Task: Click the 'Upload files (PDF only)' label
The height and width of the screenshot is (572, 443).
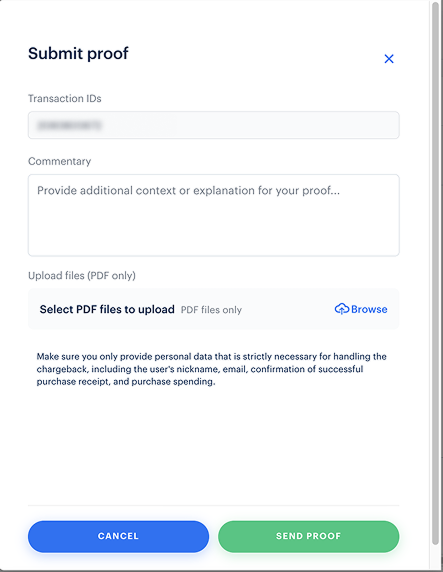Action: point(82,275)
